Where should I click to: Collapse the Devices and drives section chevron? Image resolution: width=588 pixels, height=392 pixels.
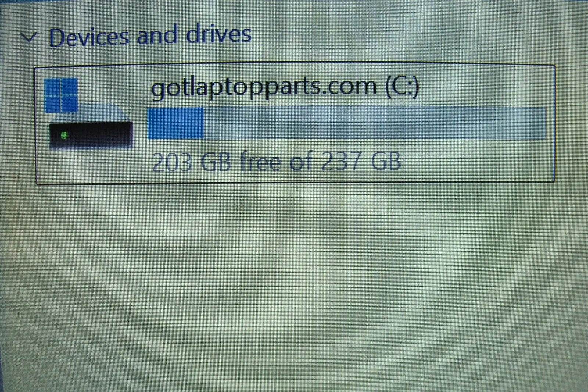click(x=29, y=37)
